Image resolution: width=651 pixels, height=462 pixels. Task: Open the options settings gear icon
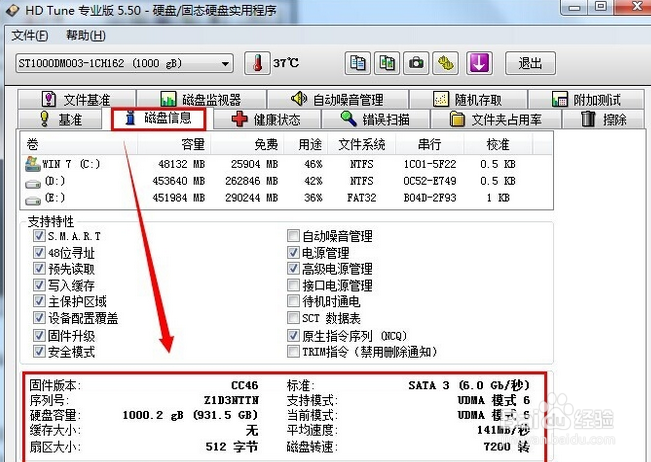pyautogui.click(x=445, y=63)
